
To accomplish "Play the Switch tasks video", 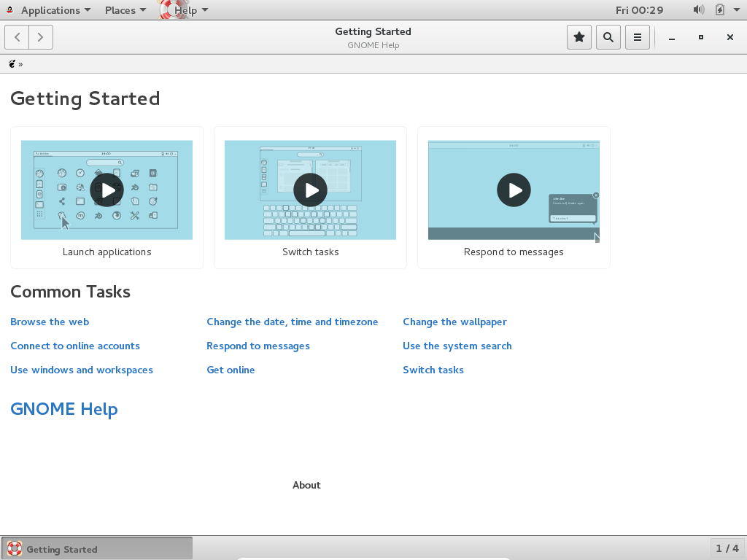I will (310, 190).
